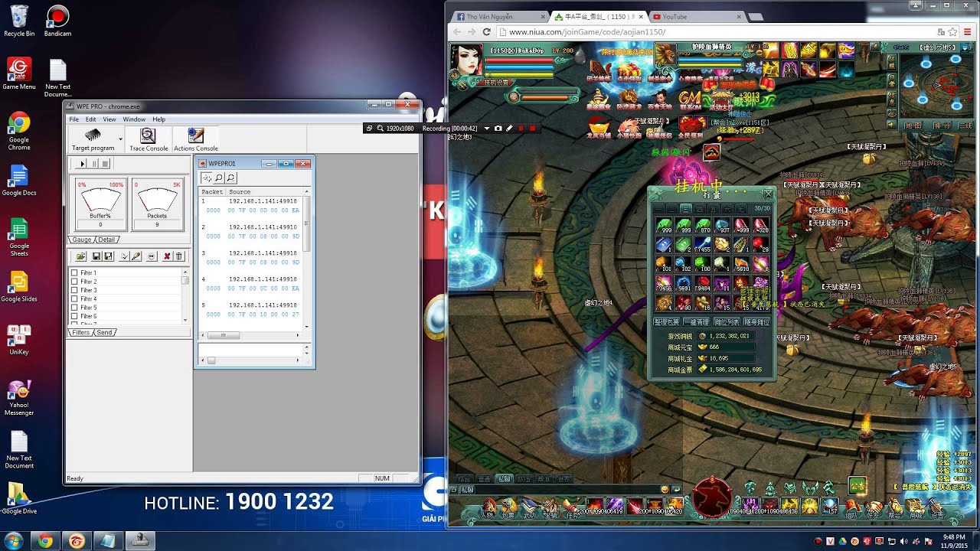Click inventory item with count 5610

(x=742, y=264)
